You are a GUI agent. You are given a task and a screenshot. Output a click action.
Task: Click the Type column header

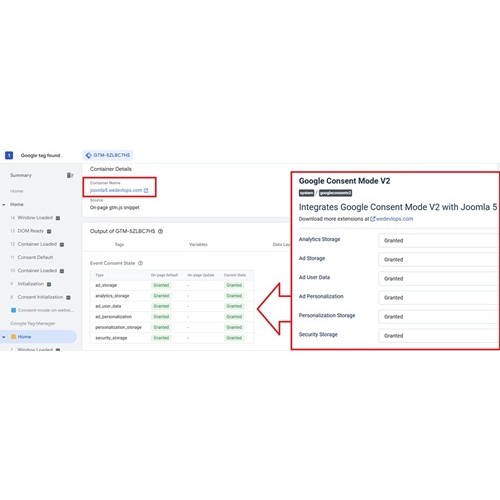point(99,275)
